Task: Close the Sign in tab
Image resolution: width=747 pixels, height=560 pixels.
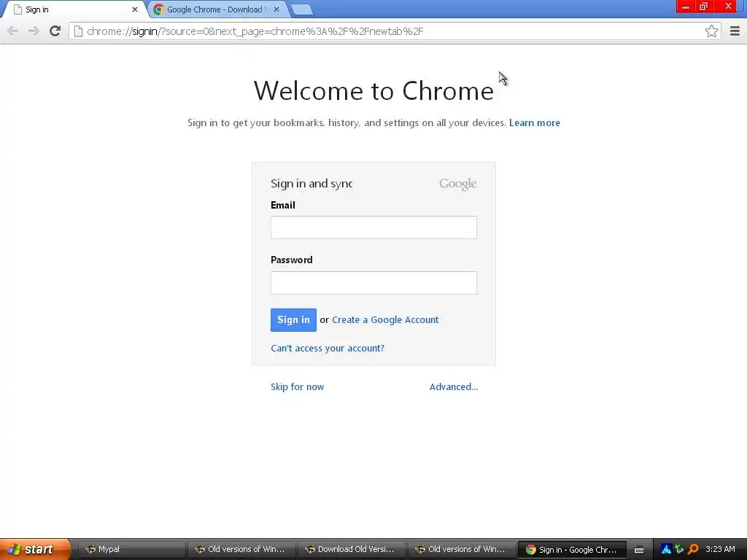Action: click(x=135, y=9)
